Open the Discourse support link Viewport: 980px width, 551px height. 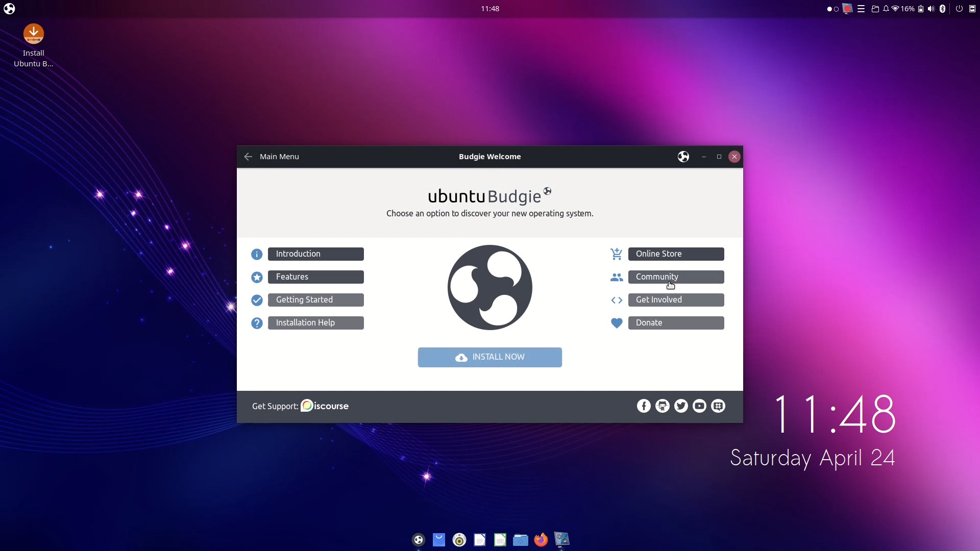tap(325, 406)
